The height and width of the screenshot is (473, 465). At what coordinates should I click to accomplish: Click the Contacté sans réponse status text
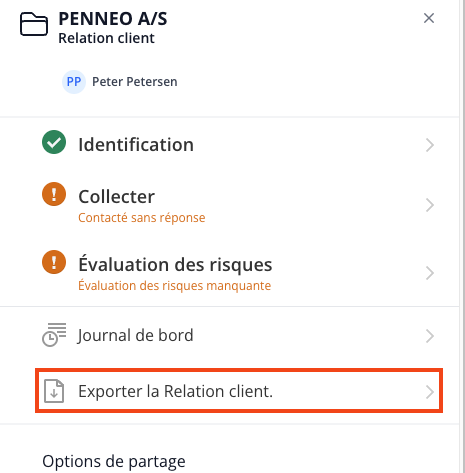point(142,218)
